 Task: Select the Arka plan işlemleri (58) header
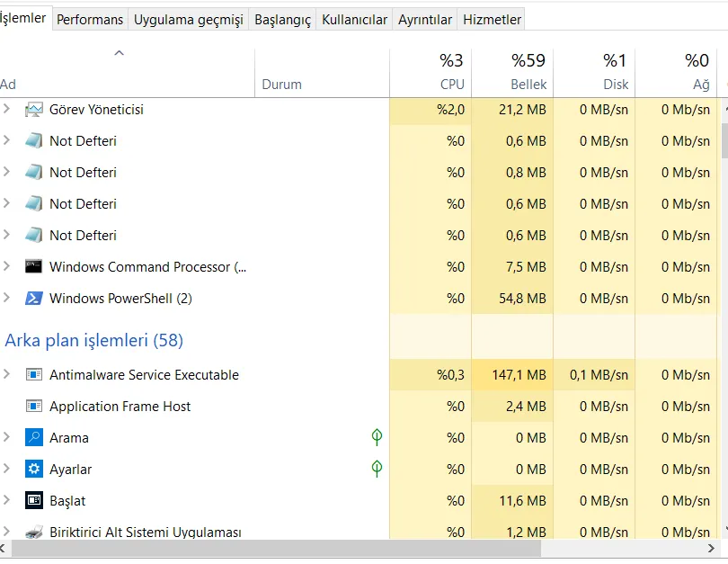coord(93,341)
